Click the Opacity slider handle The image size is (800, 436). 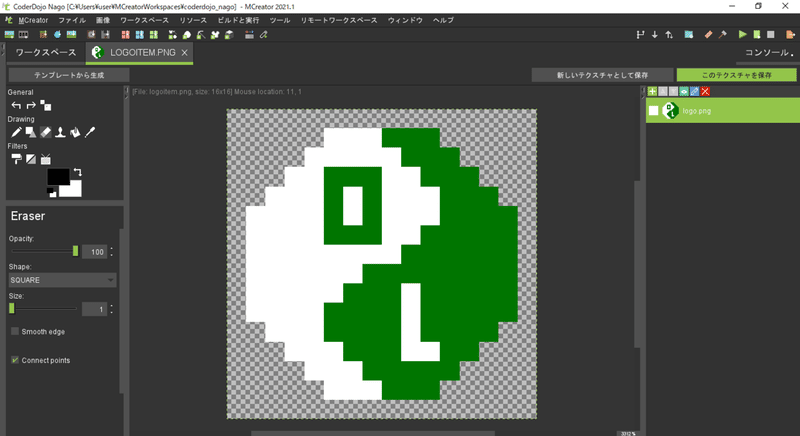pyautogui.click(x=76, y=251)
